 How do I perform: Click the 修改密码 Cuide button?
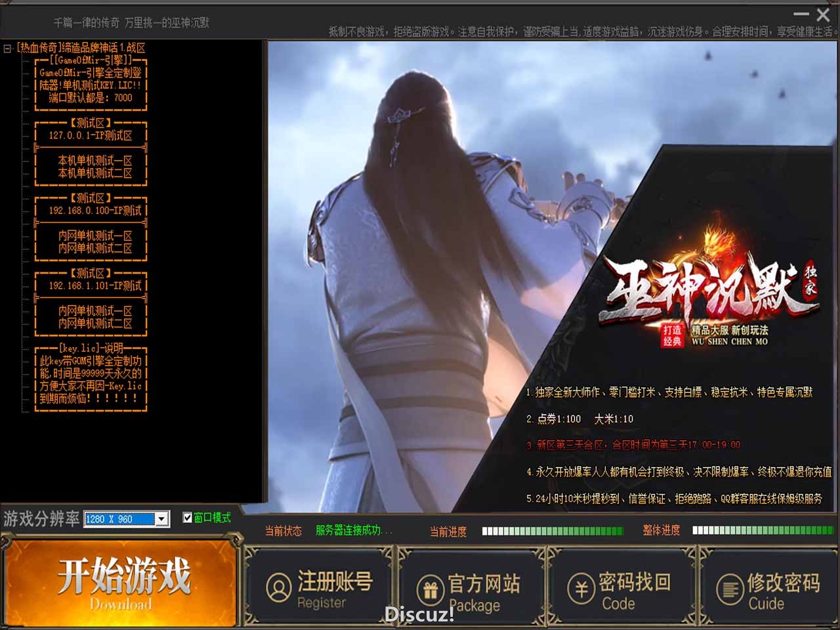pos(770,587)
